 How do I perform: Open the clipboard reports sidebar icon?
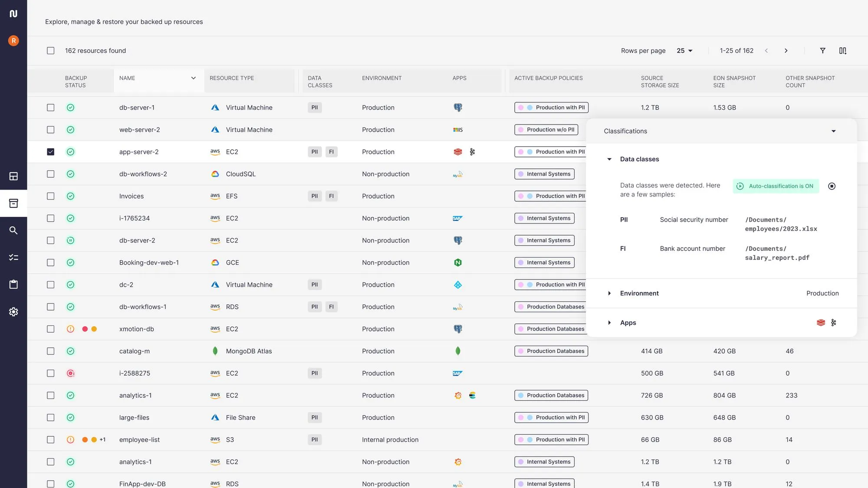click(x=13, y=285)
